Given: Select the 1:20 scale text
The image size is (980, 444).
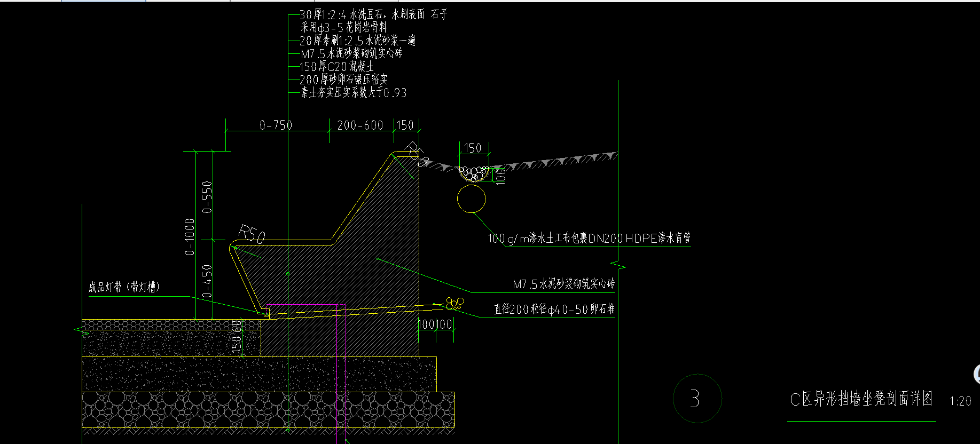Looking at the screenshot, I should pyautogui.click(x=960, y=401).
